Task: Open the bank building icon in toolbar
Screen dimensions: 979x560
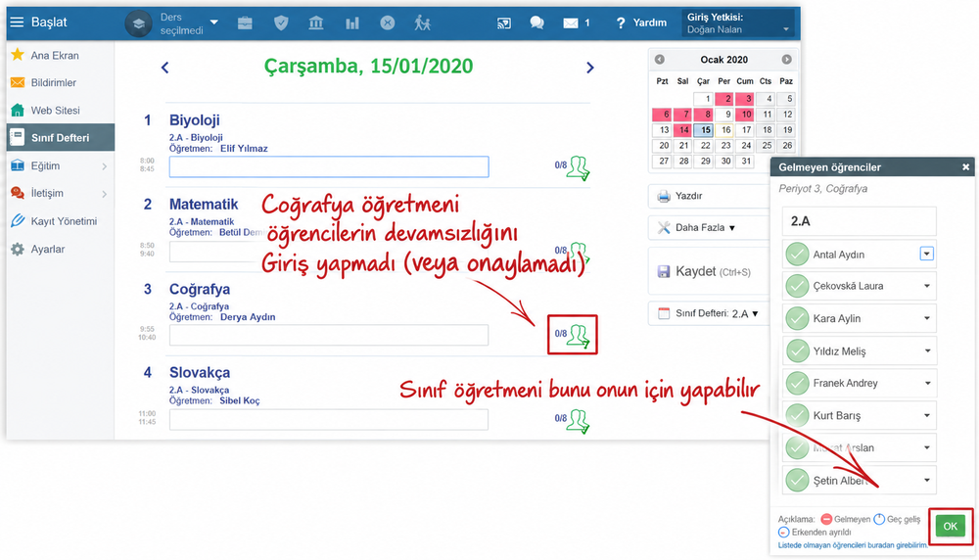Action: pos(316,23)
